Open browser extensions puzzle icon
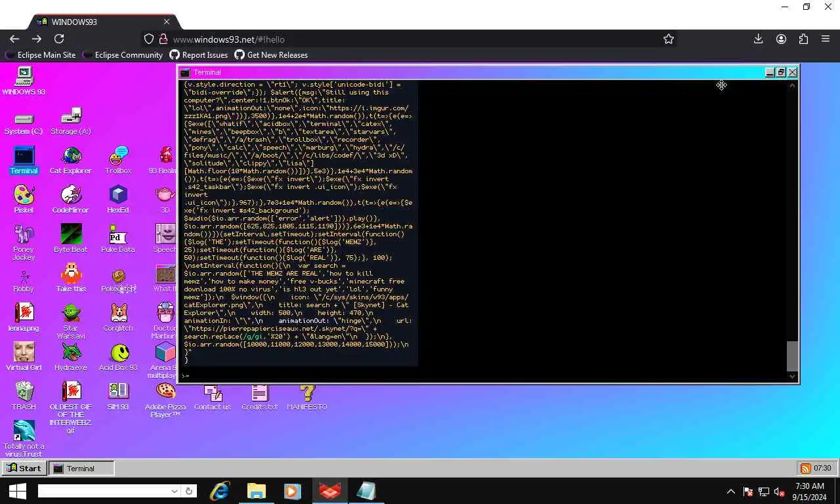Screen dimensions: 840x504 pos(803,39)
